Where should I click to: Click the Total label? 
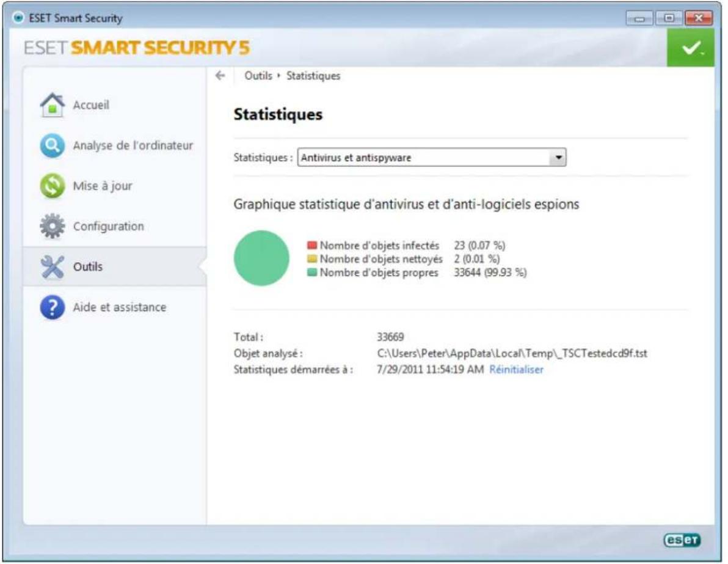[249, 337]
